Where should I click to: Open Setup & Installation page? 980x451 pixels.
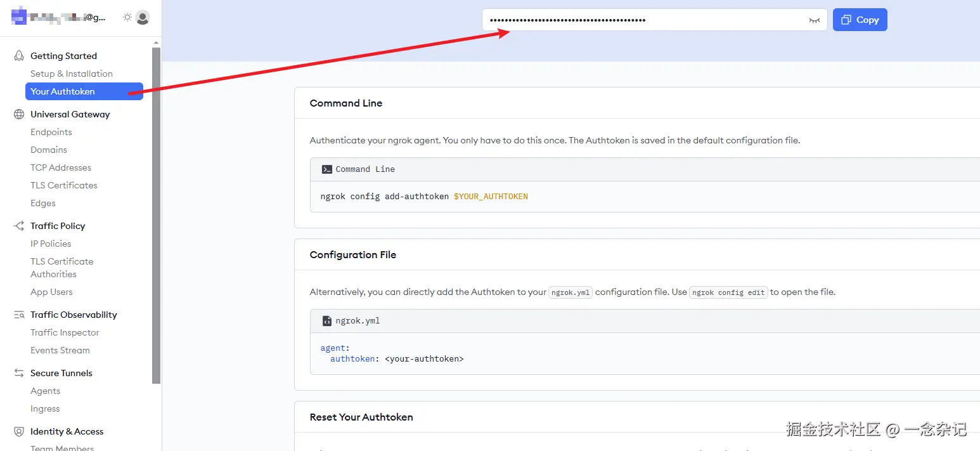(72, 74)
